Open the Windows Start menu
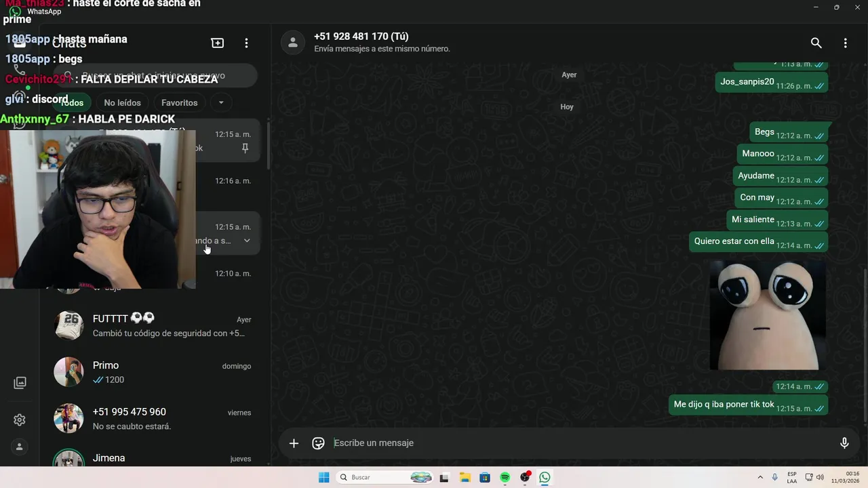This screenshot has width=868, height=488. coord(324,477)
